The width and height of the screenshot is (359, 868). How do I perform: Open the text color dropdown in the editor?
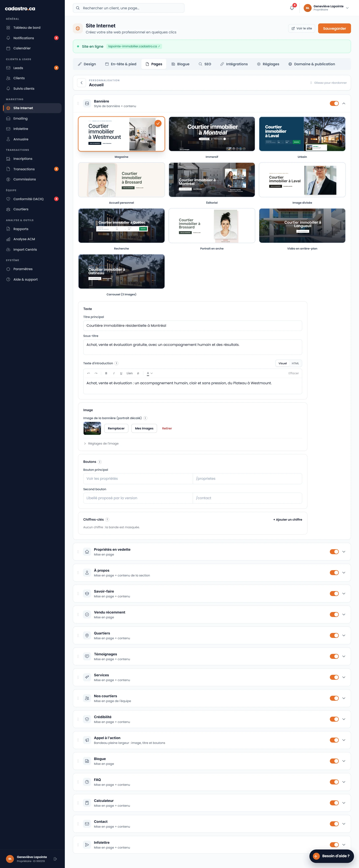[x=150, y=373]
